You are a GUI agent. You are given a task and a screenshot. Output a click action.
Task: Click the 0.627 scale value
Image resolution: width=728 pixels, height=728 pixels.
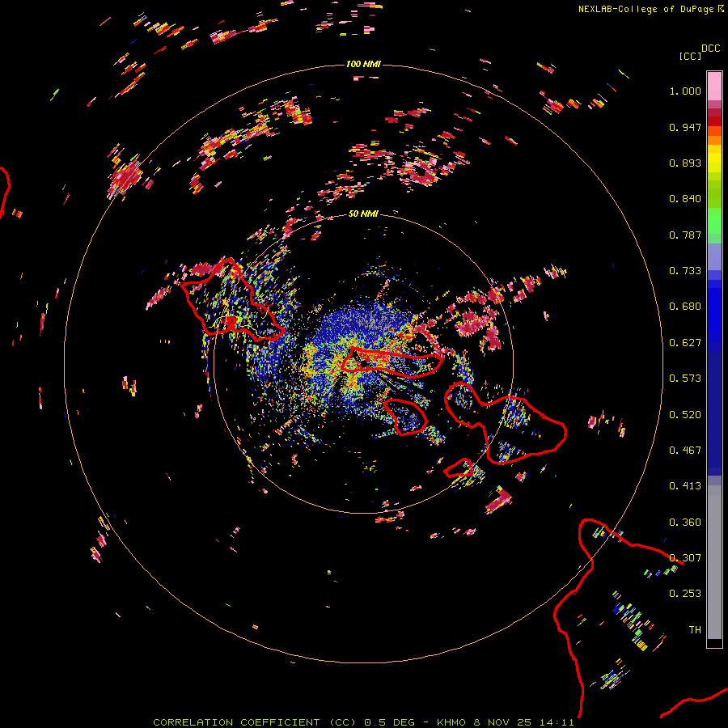[x=685, y=343]
